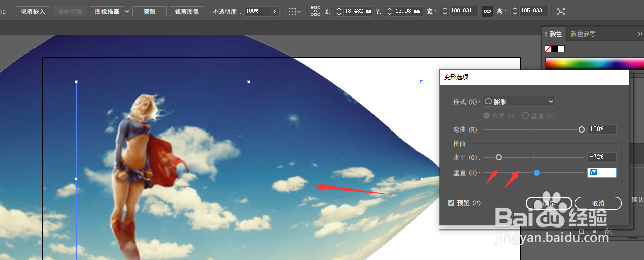Collapse the color panel with double-arrow icon
This screenshot has height=260, width=644.
(x=640, y=34)
